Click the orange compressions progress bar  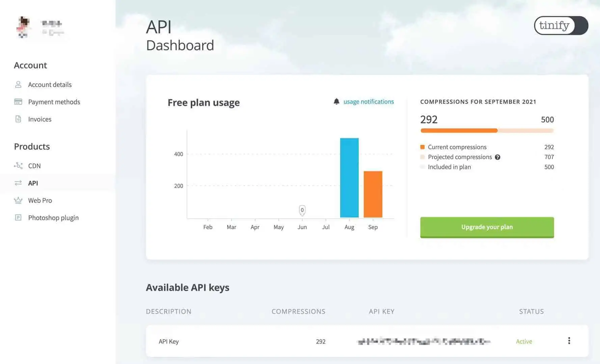459,130
